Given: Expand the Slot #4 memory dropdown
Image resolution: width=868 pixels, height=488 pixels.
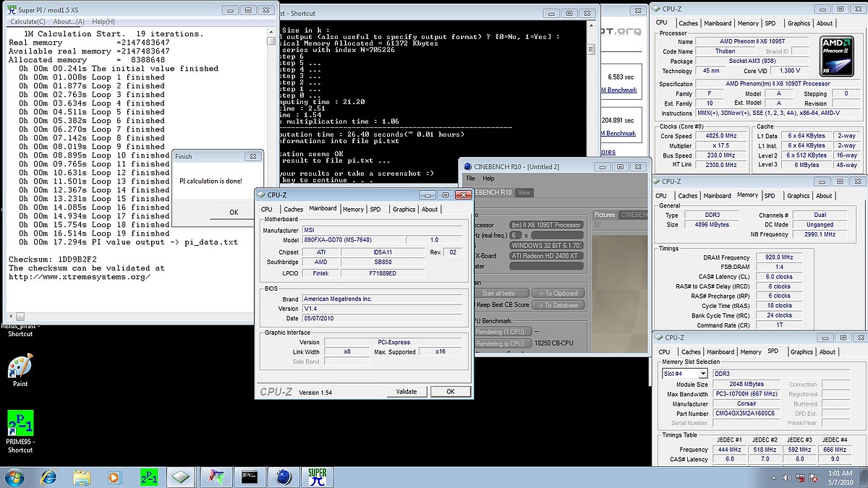Looking at the screenshot, I should (703, 374).
